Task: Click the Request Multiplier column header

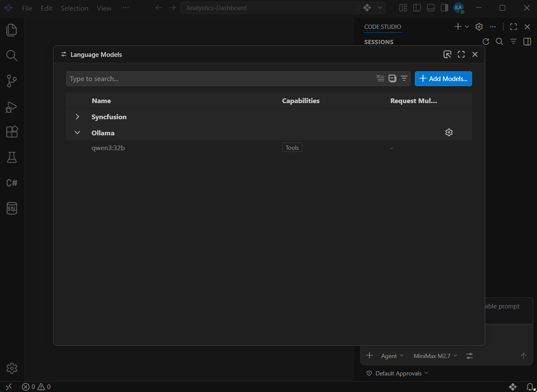Action: coord(414,101)
